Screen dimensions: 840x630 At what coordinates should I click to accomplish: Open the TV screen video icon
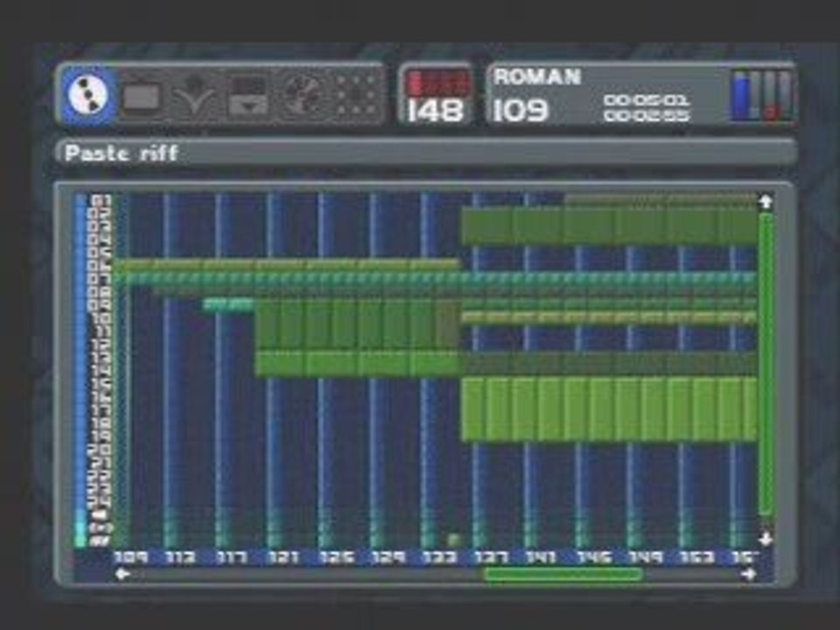142,96
